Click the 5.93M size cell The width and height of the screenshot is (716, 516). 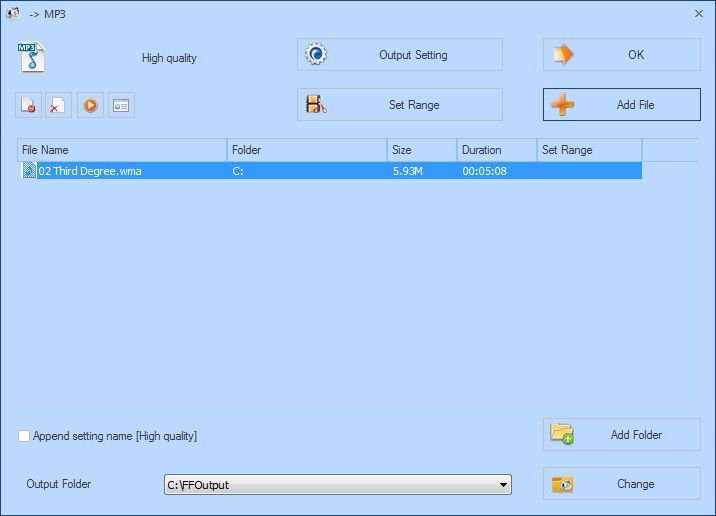click(x=408, y=171)
